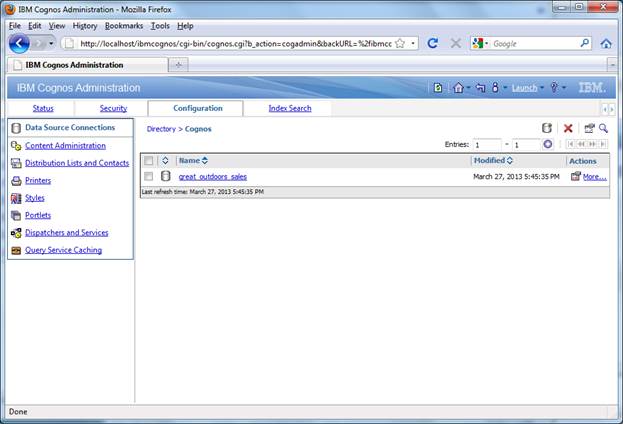Expand the My Area options arrow
623x424 pixels.
[505, 88]
